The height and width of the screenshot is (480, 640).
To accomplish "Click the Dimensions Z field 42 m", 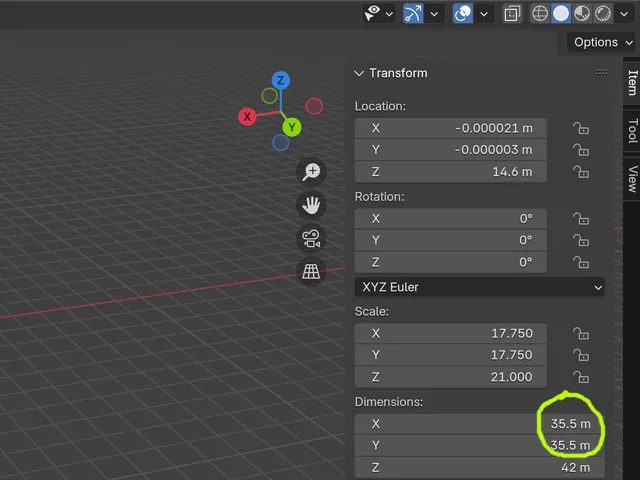I will [x=480, y=467].
